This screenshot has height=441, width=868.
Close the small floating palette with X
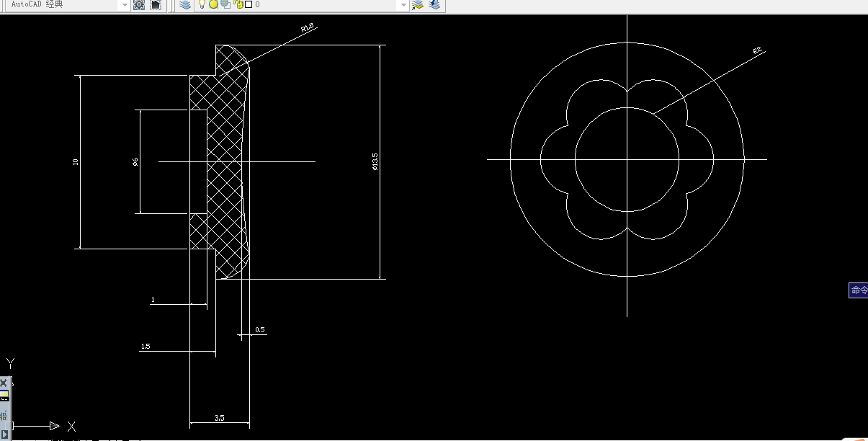pyautogui.click(x=4, y=382)
